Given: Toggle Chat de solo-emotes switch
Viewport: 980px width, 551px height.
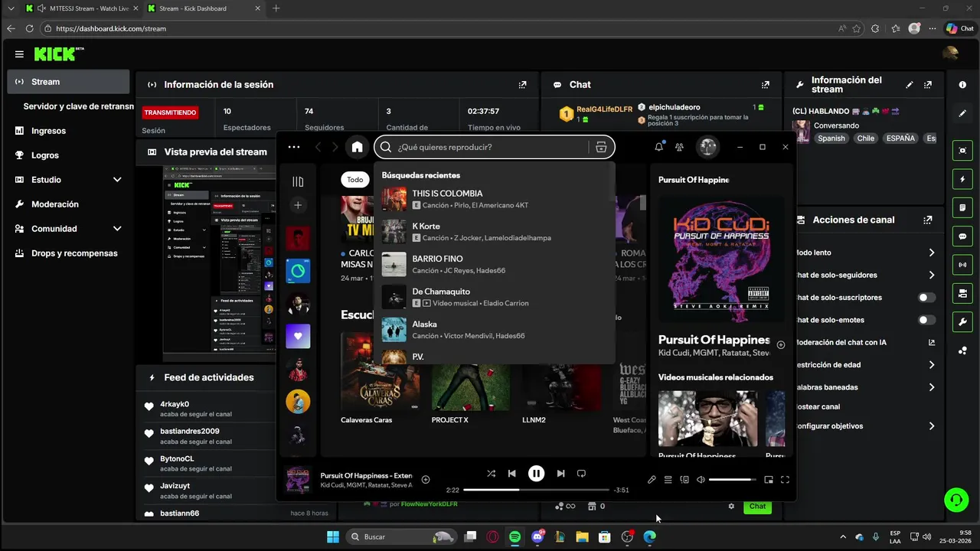Looking at the screenshot, I should pyautogui.click(x=926, y=320).
